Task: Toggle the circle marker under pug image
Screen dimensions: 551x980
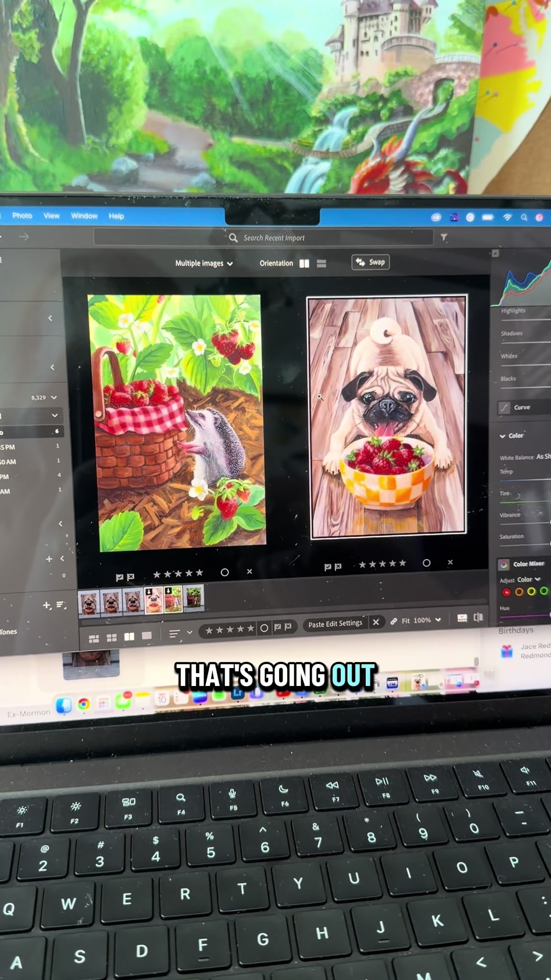Action: [427, 563]
